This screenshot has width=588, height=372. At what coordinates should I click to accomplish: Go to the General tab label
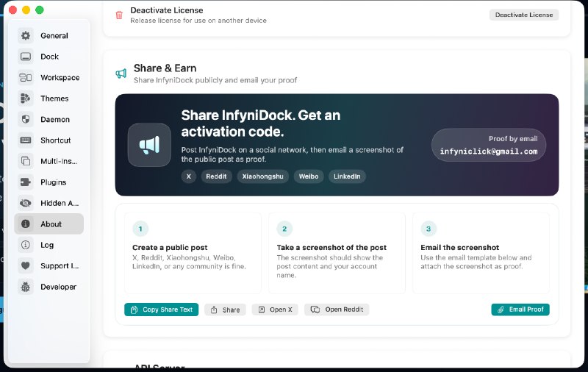[x=54, y=35]
